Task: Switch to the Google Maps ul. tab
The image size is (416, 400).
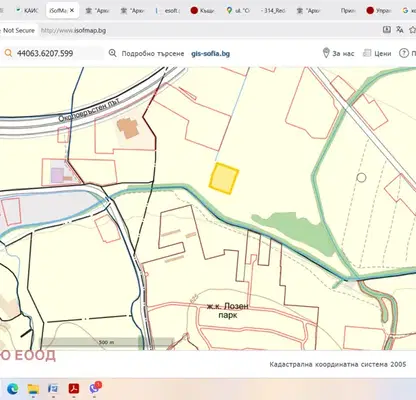Action: (x=238, y=11)
